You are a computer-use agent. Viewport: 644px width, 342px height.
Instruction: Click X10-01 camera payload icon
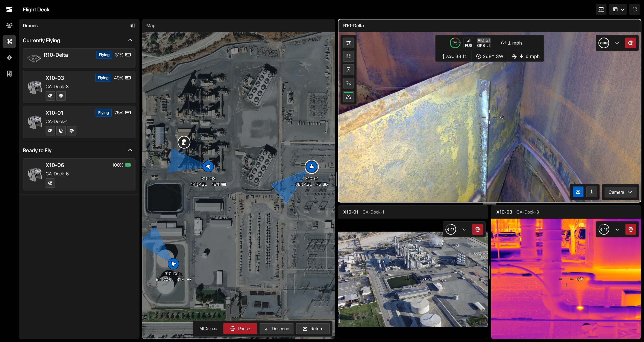coord(50,131)
